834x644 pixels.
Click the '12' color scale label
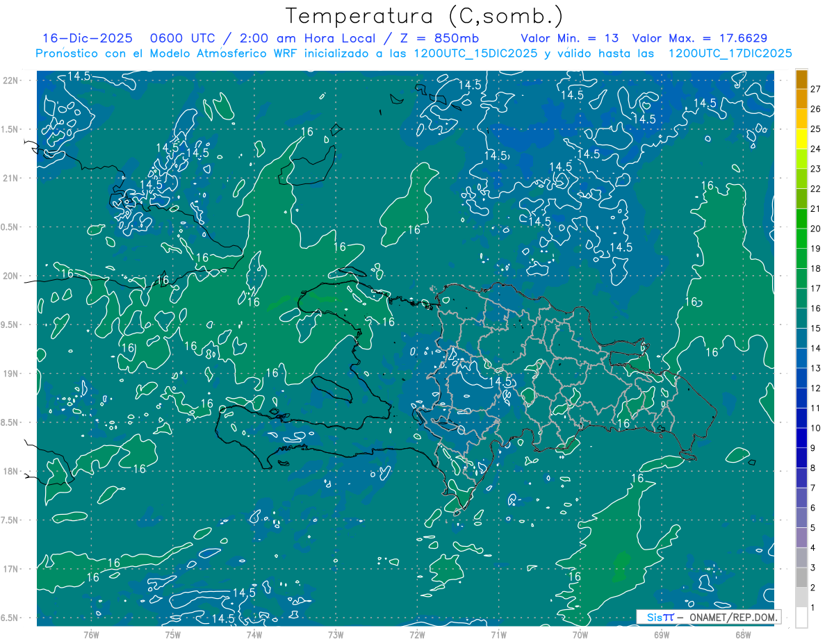pos(816,388)
